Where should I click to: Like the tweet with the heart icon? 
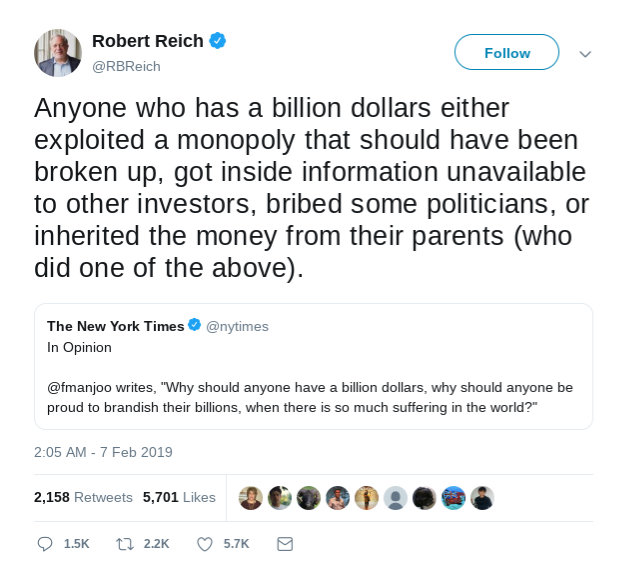205,543
